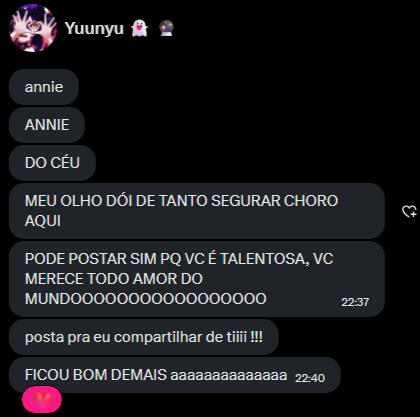420x417 pixels.
Task: Click the 22:37 timestamp
Action: pyautogui.click(x=355, y=302)
